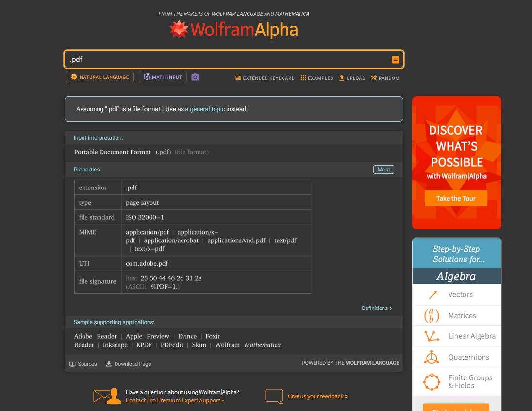Click the Sources book icon
The height and width of the screenshot is (411, 532).
point(72,364)
